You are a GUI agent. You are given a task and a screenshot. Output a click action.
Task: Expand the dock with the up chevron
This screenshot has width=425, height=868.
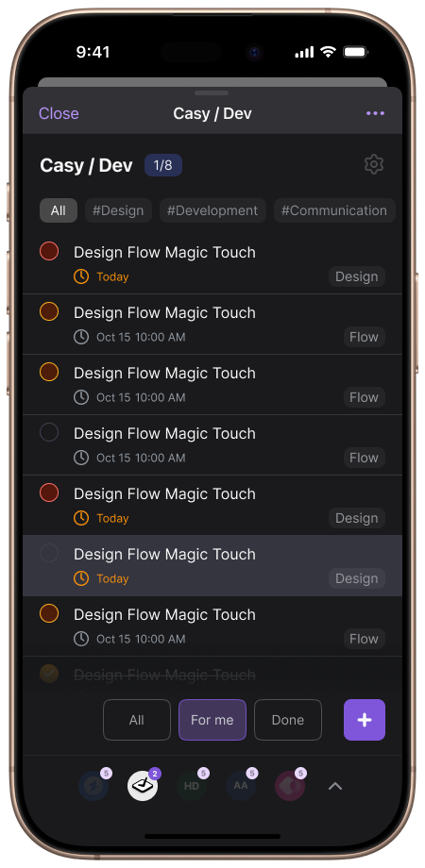pos(335,786)
